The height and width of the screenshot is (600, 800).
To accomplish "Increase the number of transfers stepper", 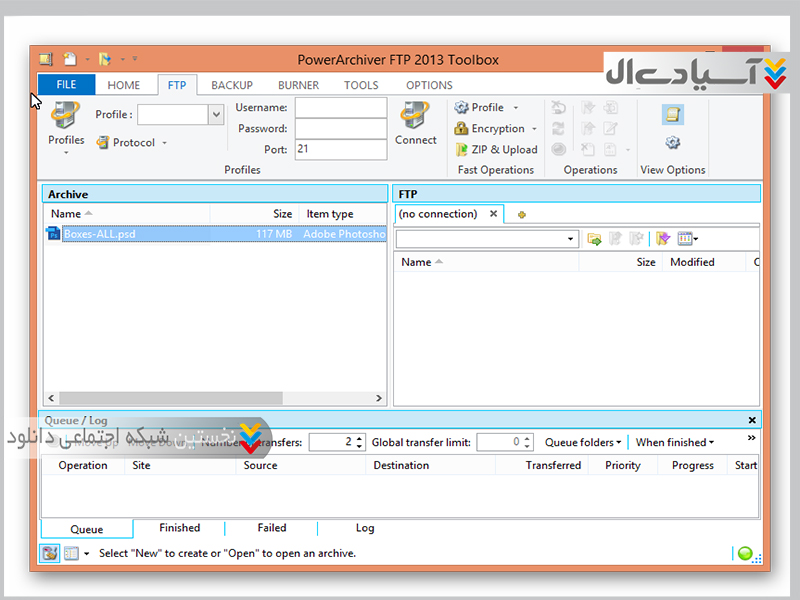I will [x=360, y=438].
